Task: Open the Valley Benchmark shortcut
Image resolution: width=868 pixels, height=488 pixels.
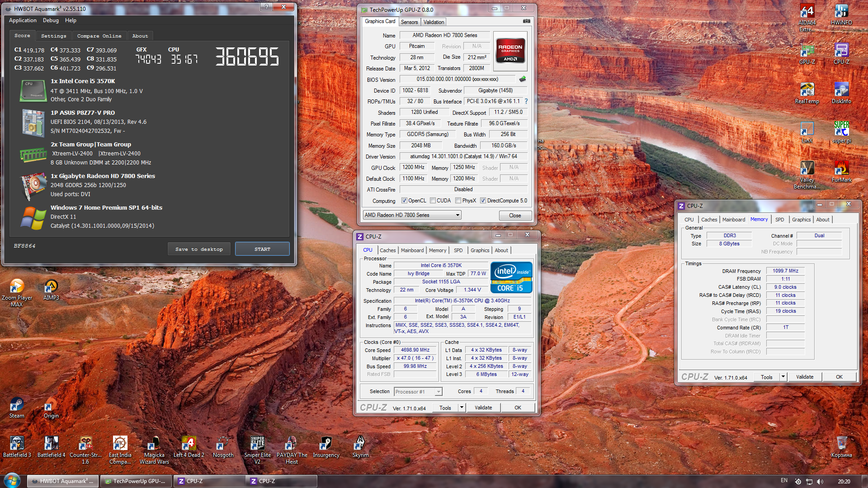Action: [x=807, y=175]
